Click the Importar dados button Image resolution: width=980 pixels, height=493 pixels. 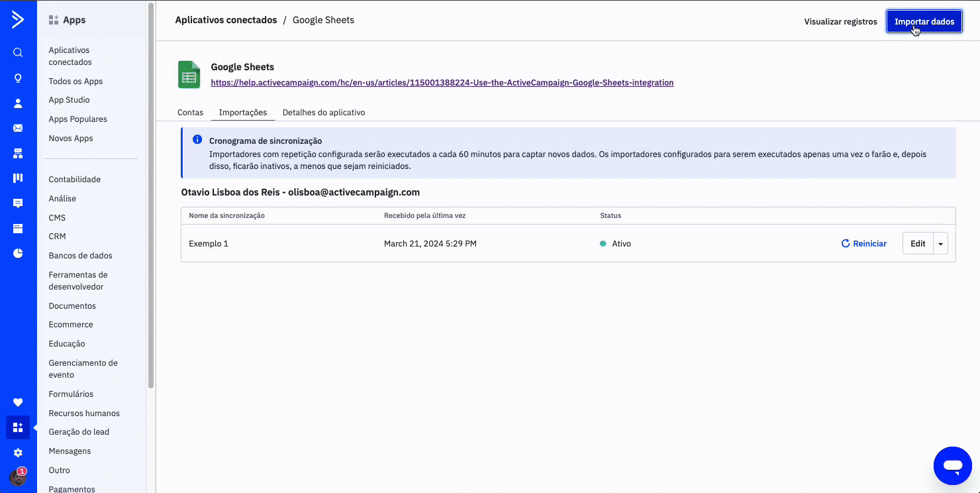[924, 22]
